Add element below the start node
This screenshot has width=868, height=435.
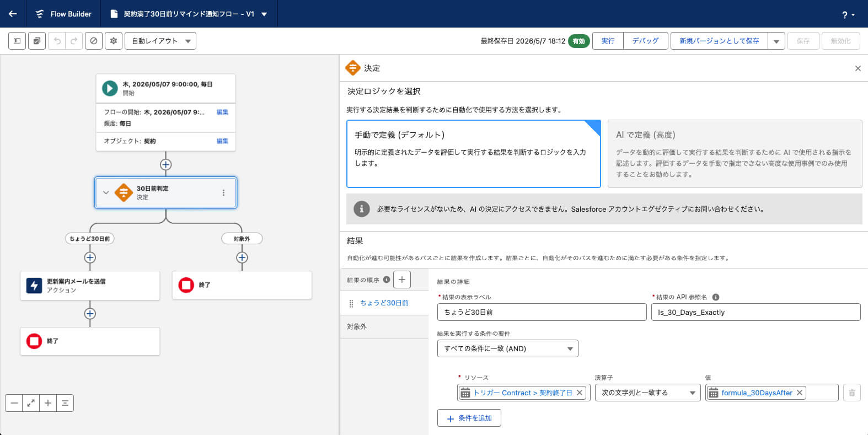pos(165,164)
